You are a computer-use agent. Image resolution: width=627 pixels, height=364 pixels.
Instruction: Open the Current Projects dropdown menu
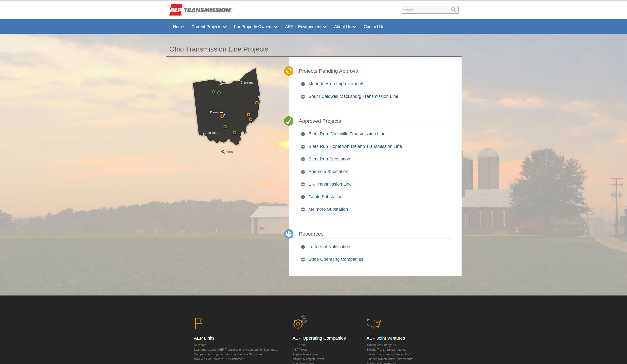[x=209, y=27]
